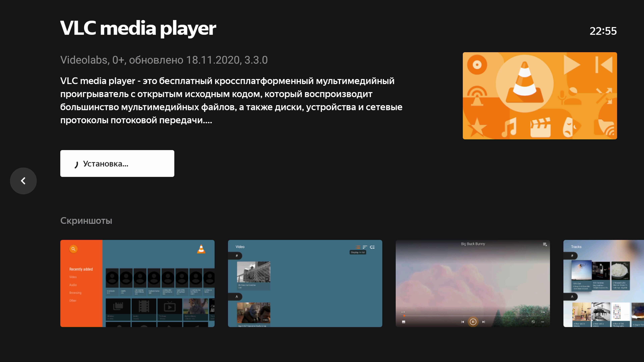Select Browsing in the orange sidebar

pos(75,293)
